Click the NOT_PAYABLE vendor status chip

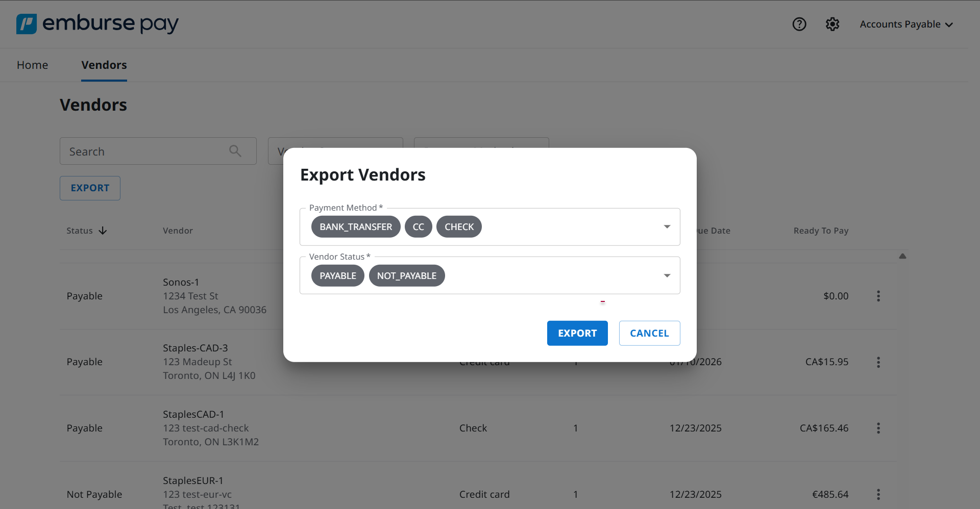click(406, 276)
